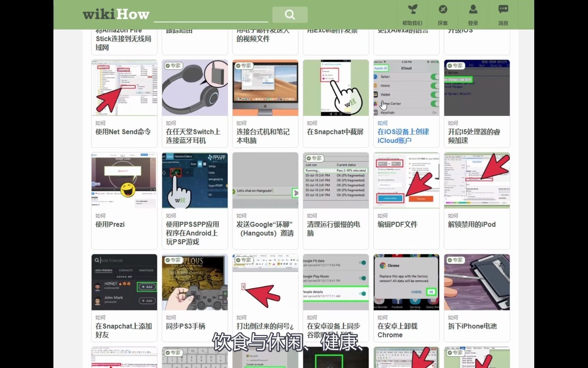Click the search magnifier button
The width and height of the screenshot is (588, 368).
[x=290, y=15]
